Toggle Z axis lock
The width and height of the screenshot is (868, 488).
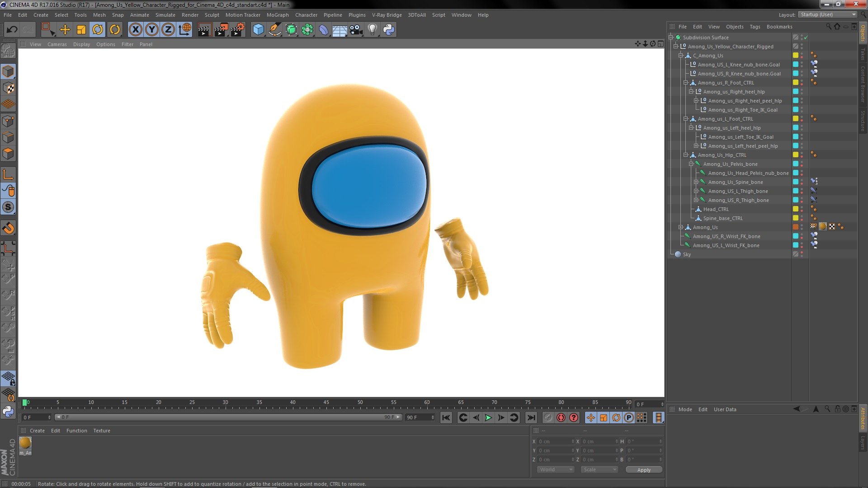(168, 30)
